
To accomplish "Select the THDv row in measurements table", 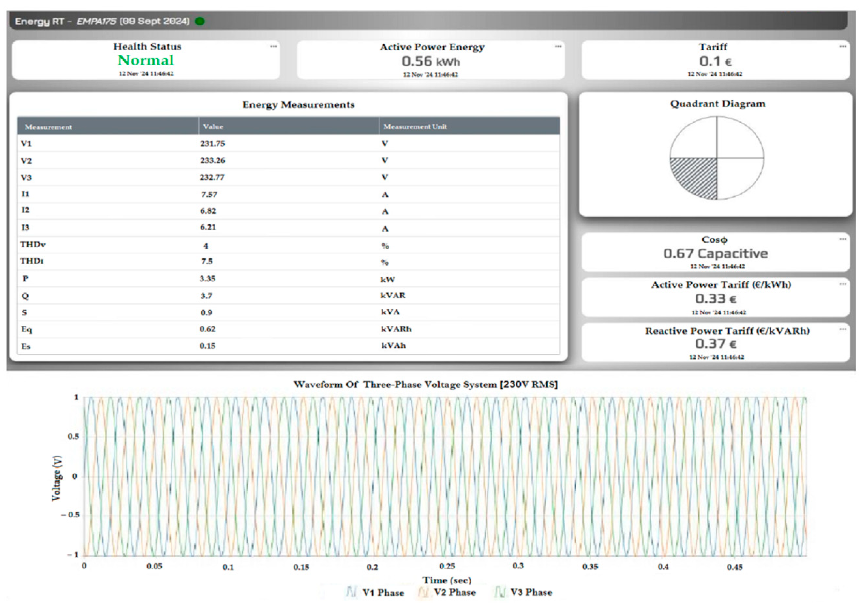I will coord(288,245).
